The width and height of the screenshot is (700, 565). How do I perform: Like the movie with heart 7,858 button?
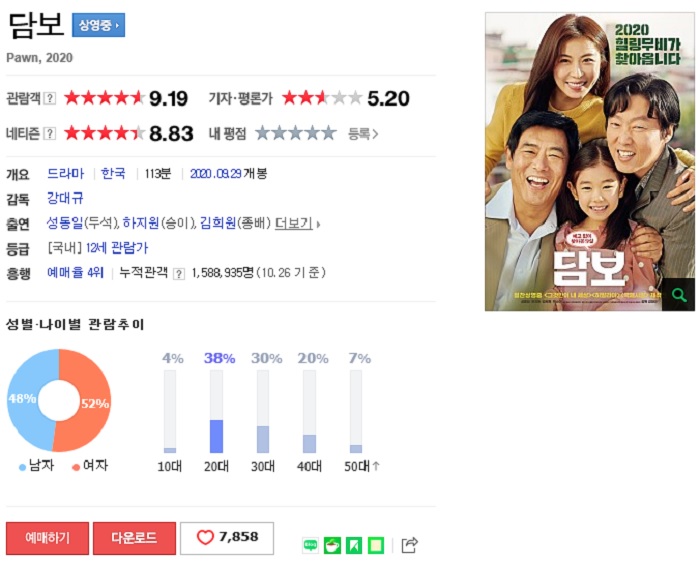coord(227,538)
